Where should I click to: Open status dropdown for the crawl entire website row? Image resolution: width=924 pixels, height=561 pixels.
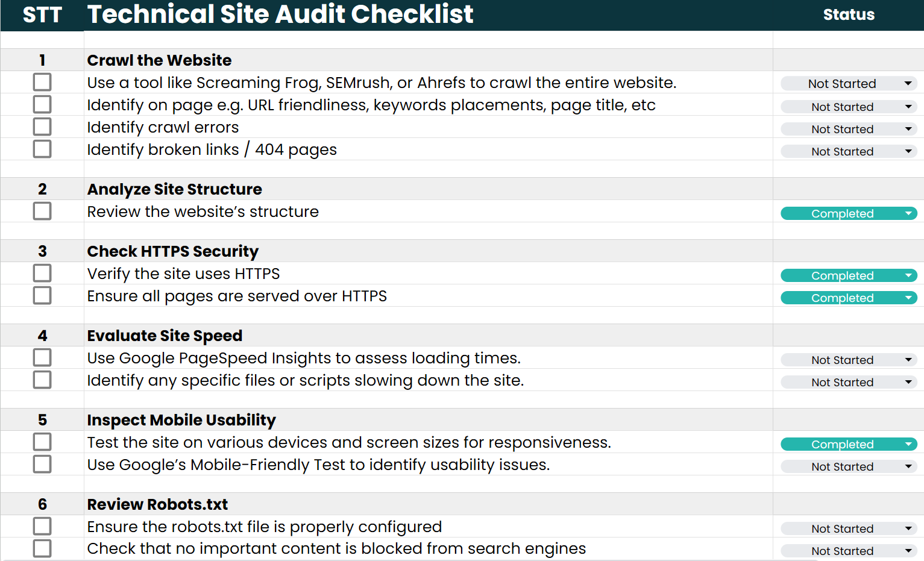point(908,84)
